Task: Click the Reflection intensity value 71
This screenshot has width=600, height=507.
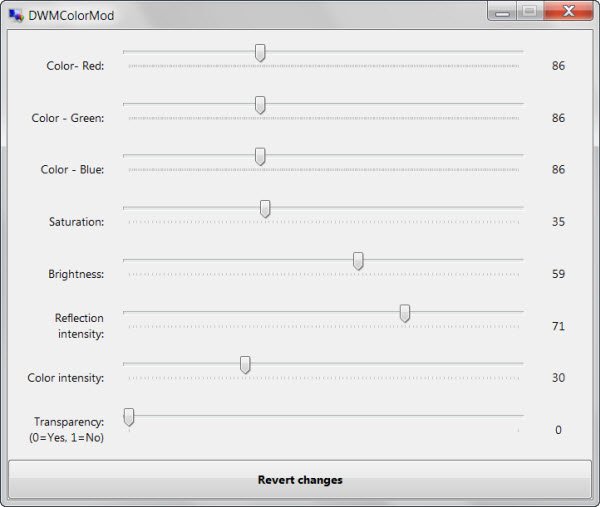Action: [558, 326]
